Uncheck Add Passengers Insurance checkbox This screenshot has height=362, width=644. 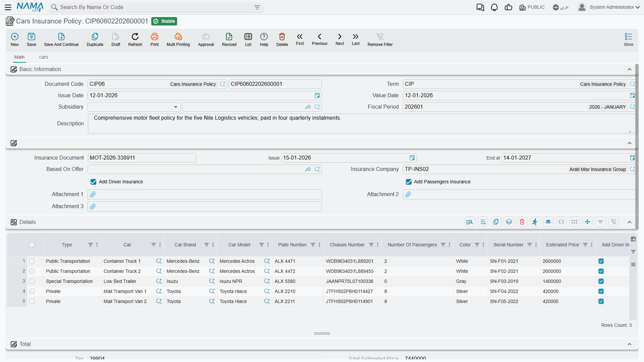(x=409, y=182)
